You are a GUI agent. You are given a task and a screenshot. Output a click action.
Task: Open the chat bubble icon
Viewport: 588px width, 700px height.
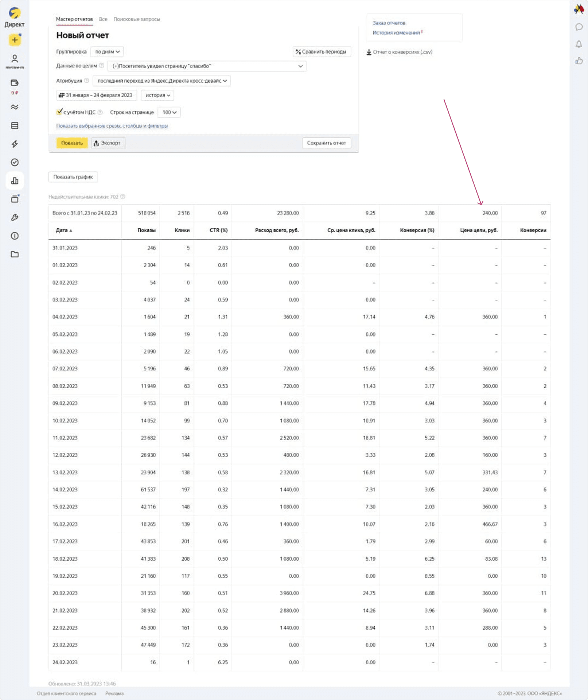579,27
